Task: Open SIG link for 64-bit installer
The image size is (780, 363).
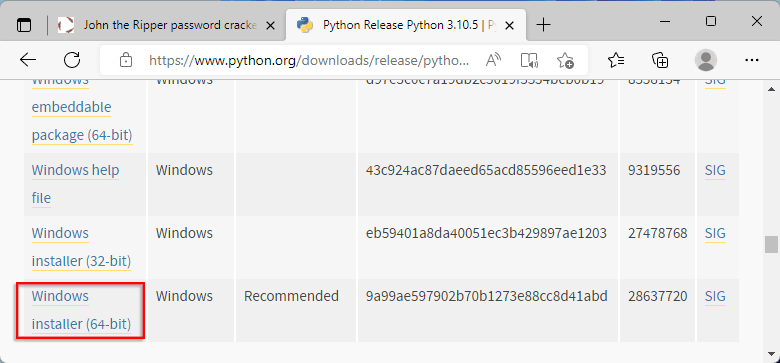Action: point(715,296)
